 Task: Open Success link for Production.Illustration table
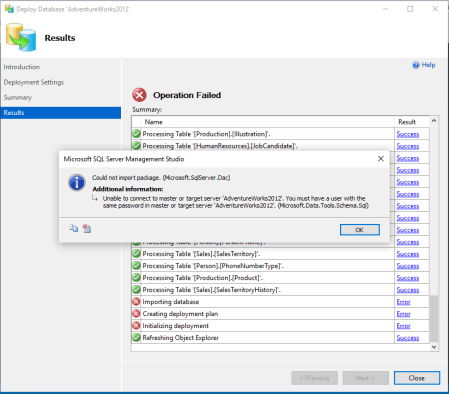tap(408, 134)
